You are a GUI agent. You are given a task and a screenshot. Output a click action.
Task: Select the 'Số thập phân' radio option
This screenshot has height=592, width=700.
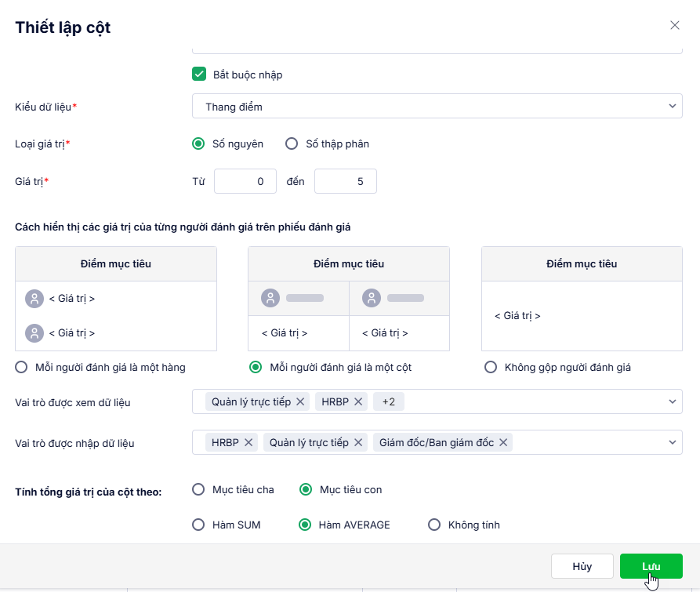pyautogui.click(x=292, y=143)
